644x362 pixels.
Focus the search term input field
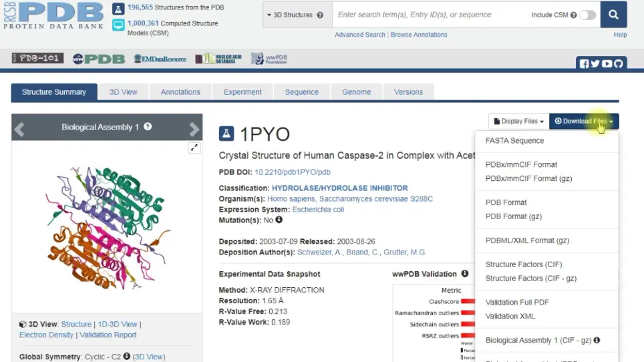click(432, 15)
